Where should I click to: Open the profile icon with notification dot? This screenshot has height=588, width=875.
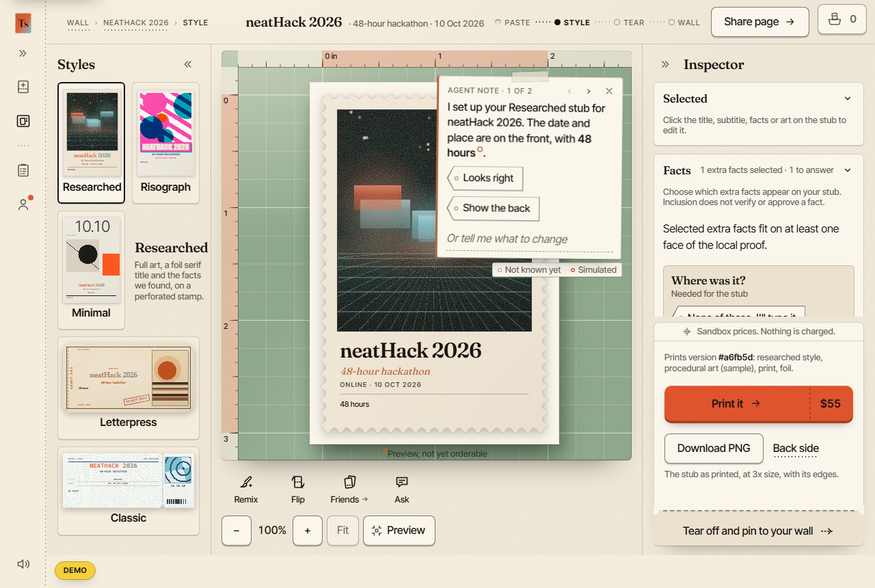point(23,204)
